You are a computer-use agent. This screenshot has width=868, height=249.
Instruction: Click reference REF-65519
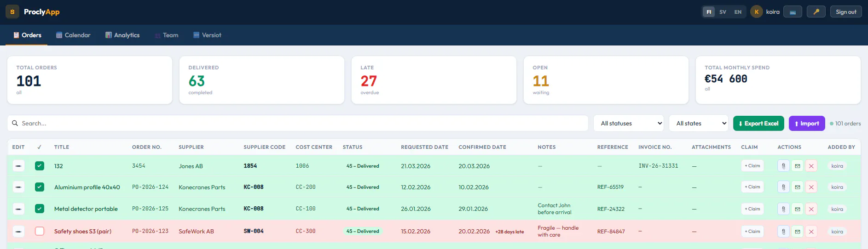point(610,187)
